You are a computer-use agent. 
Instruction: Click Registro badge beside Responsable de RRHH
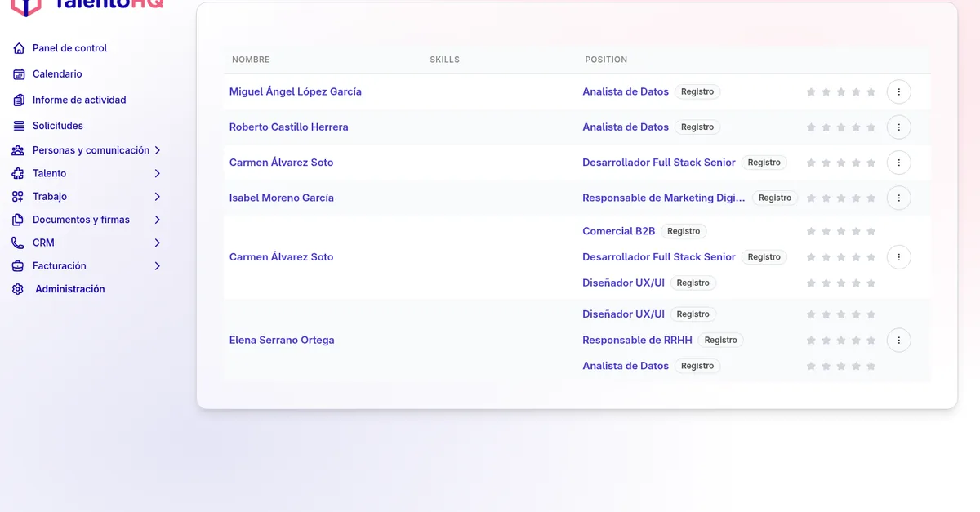point(721,341)
